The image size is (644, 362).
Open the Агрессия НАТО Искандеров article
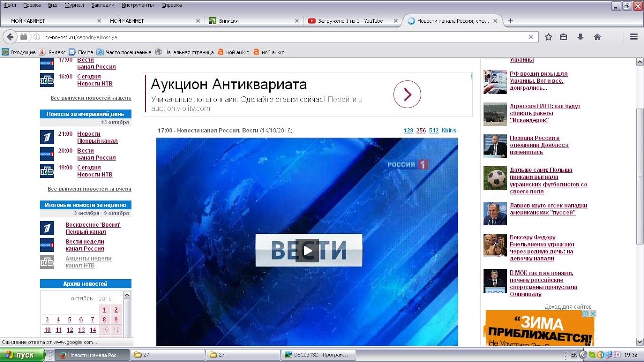(545, 113)
